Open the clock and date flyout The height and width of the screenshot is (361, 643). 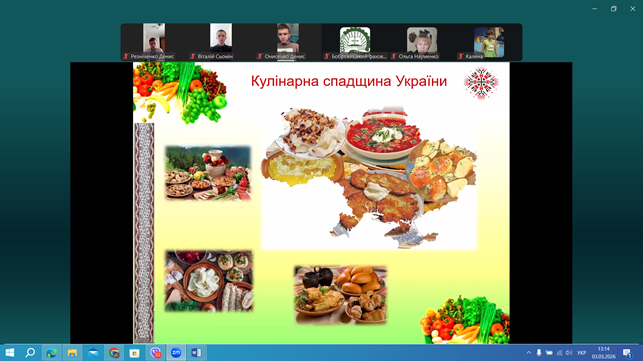pos(604,353)
